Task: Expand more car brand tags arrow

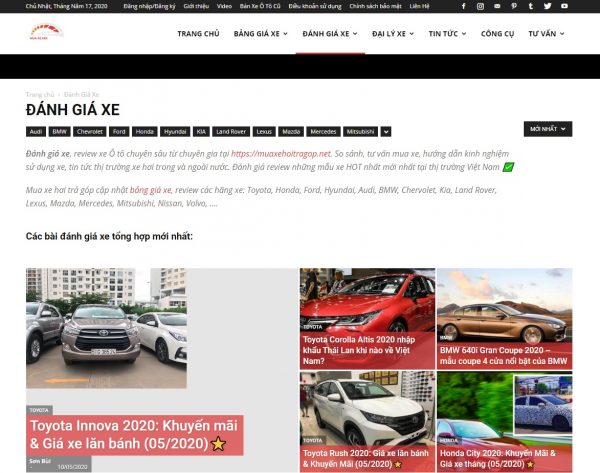Action: [x=386, y=131]
